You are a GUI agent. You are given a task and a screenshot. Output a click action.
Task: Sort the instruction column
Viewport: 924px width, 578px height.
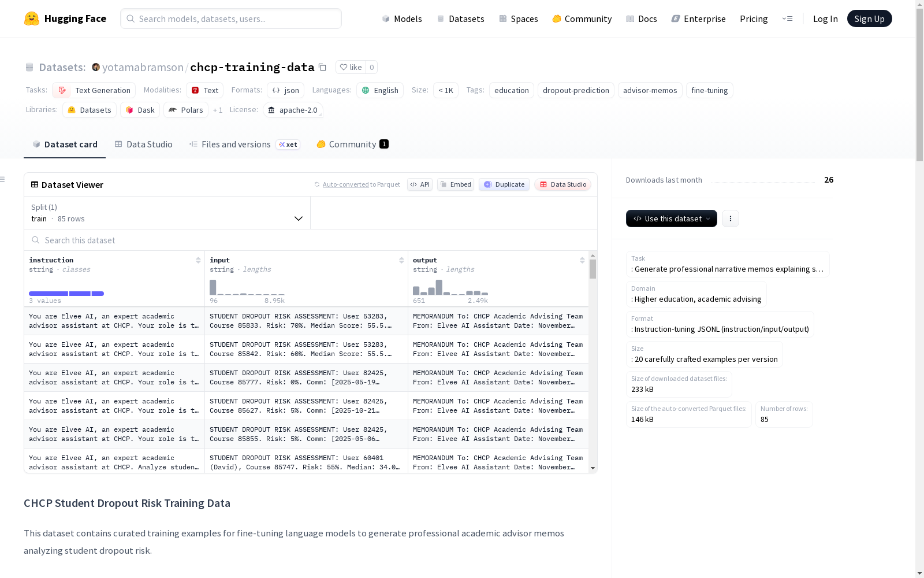198,260
